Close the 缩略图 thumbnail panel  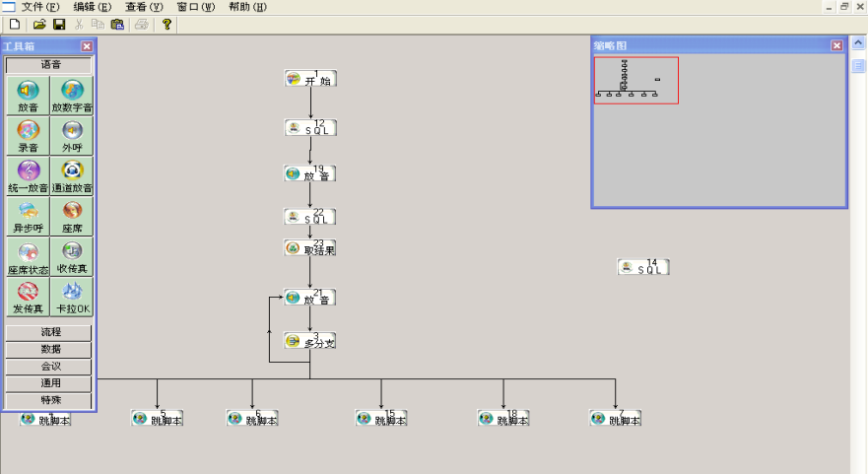click(836, 45)
